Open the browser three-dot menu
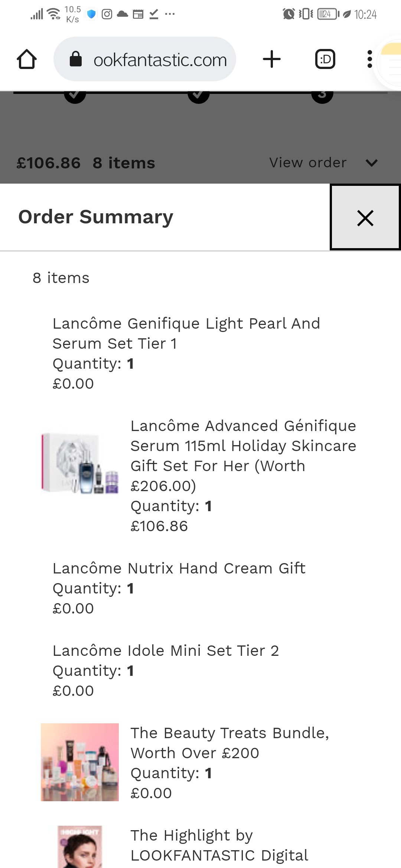The width and height of the screenshot is (401, 868). tap(369, 59)
